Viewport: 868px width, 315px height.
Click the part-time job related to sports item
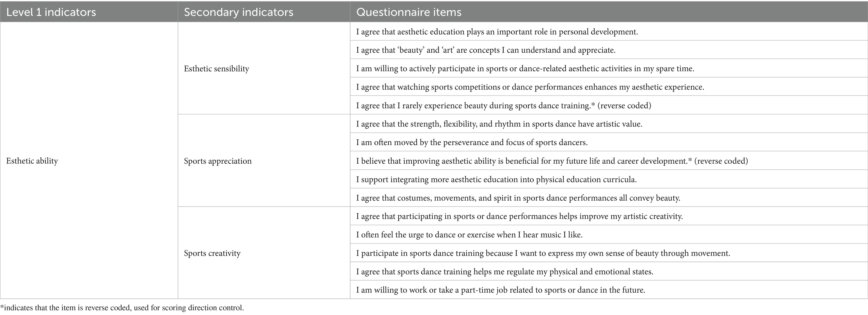pos(609,290)
